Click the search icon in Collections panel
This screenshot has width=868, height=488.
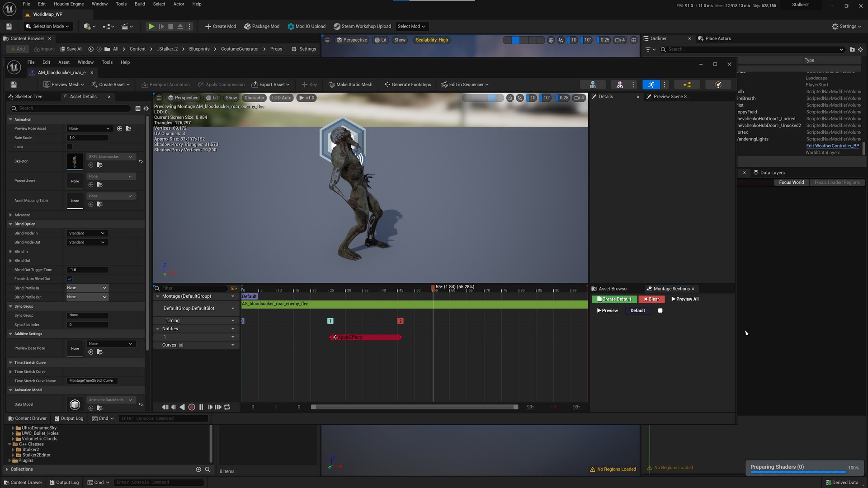pos(208,469)
